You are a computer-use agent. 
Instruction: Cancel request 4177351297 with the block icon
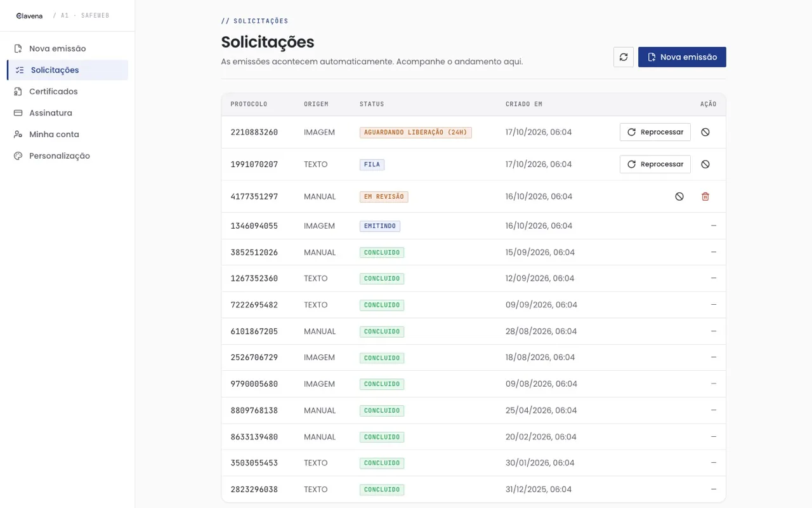[679, 197]
